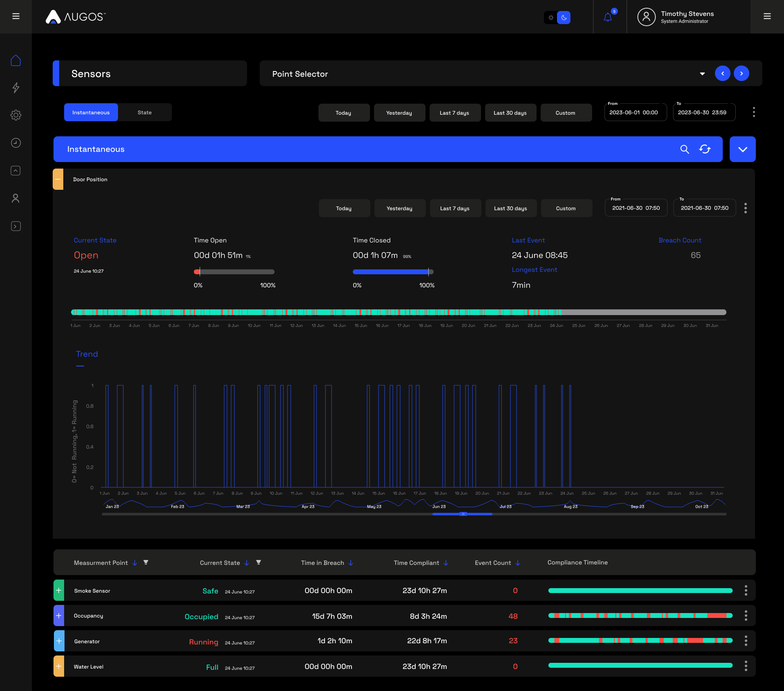Filter the Measurement Point column
Viewport: 784px width, 691px height.
[x=146, y=562]
